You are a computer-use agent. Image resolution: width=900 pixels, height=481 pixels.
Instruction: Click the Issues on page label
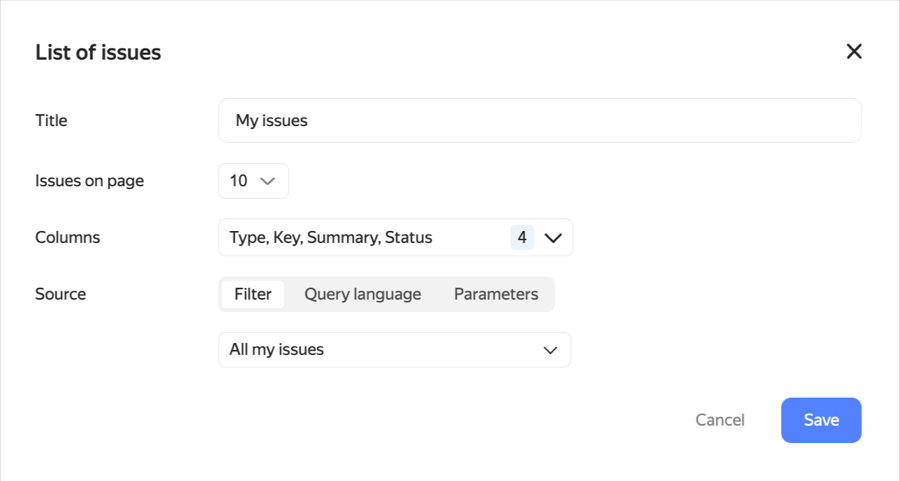[x=90, y=181]
